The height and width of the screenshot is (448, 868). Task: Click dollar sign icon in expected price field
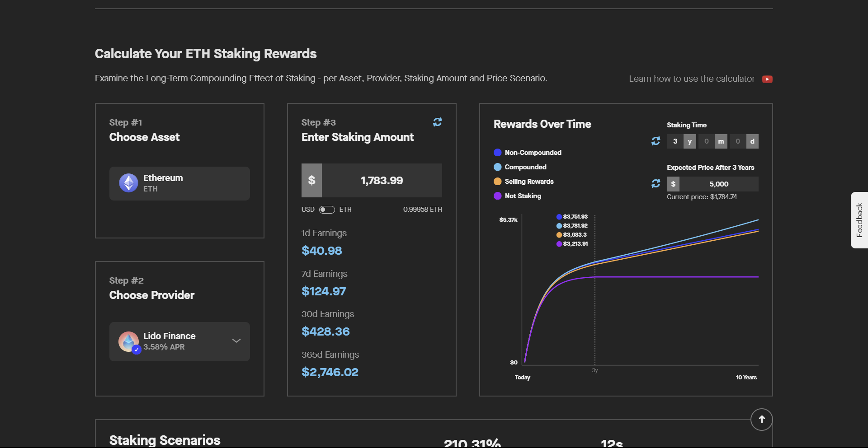673,184
